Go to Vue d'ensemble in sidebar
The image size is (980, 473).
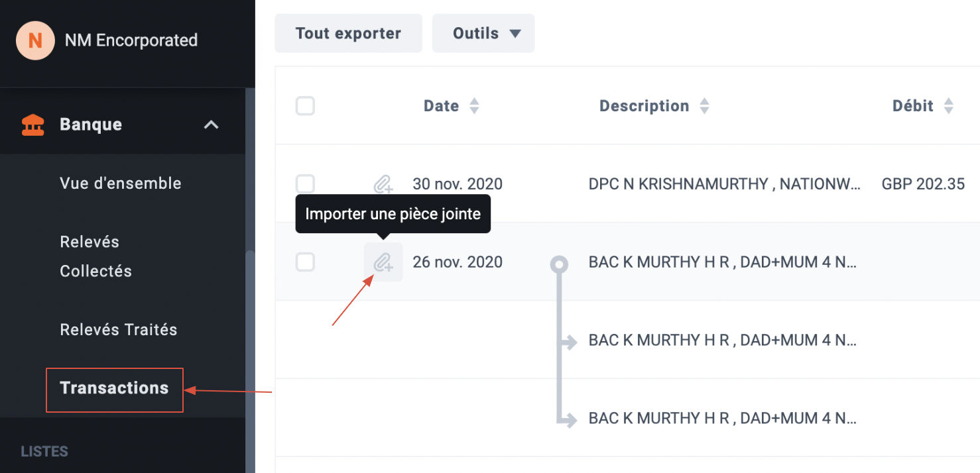point(121,184)
